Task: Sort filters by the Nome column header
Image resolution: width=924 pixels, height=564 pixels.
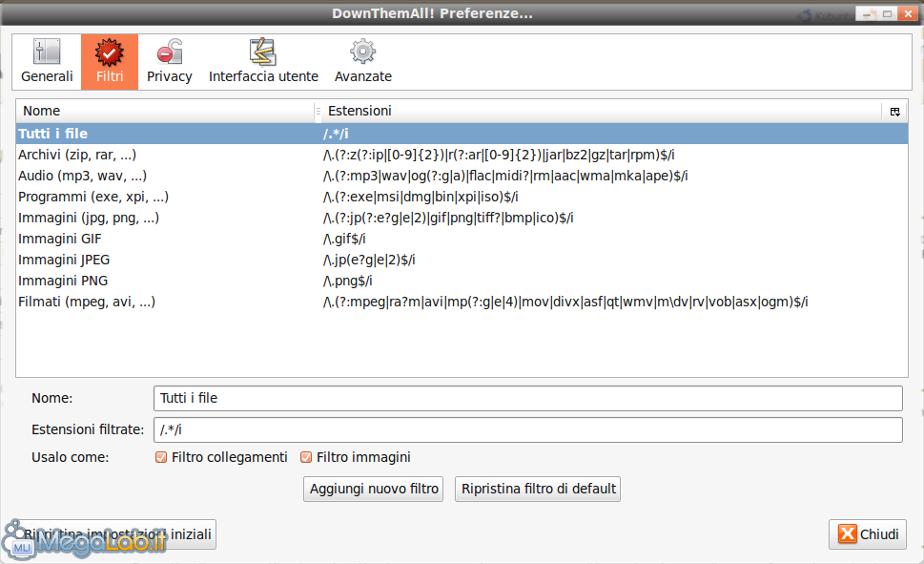Action: point(165,111)
